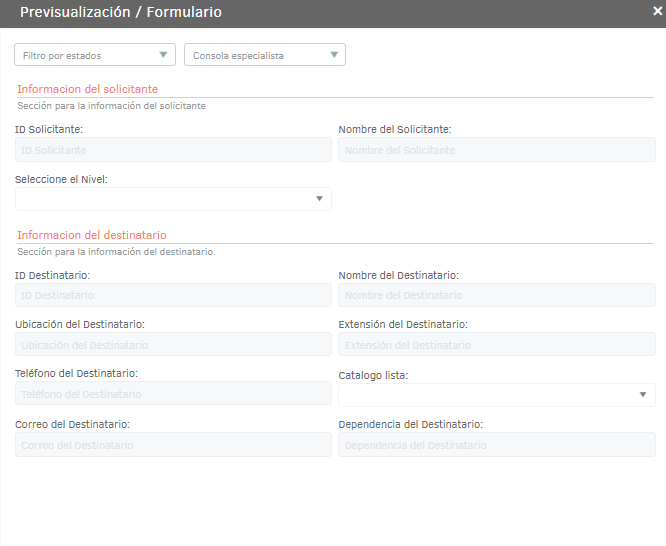
Task: Click the Catalogo lista label
Action: tap(373, 376)
